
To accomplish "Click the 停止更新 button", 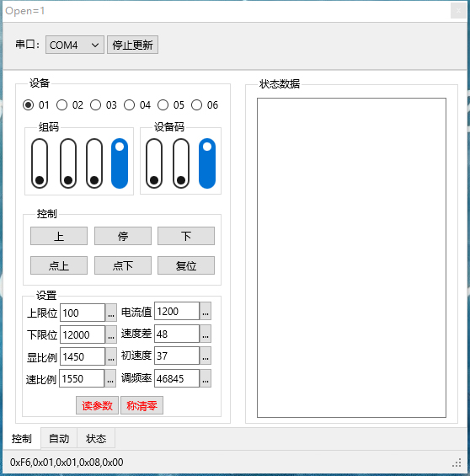I will 132,45.
